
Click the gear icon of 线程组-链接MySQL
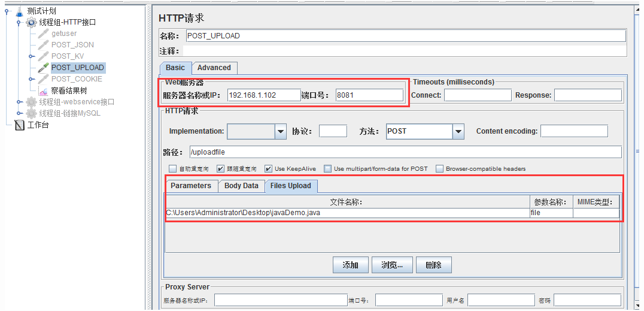(x=31, y=113)
